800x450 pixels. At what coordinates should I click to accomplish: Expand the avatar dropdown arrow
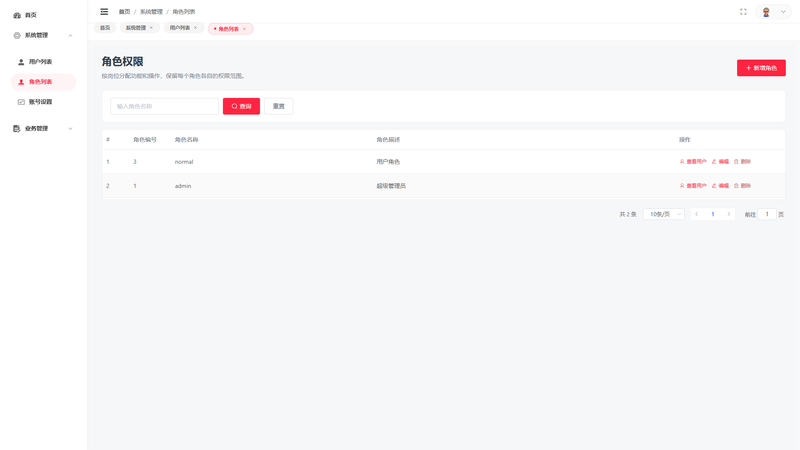(x=783, y=12)
